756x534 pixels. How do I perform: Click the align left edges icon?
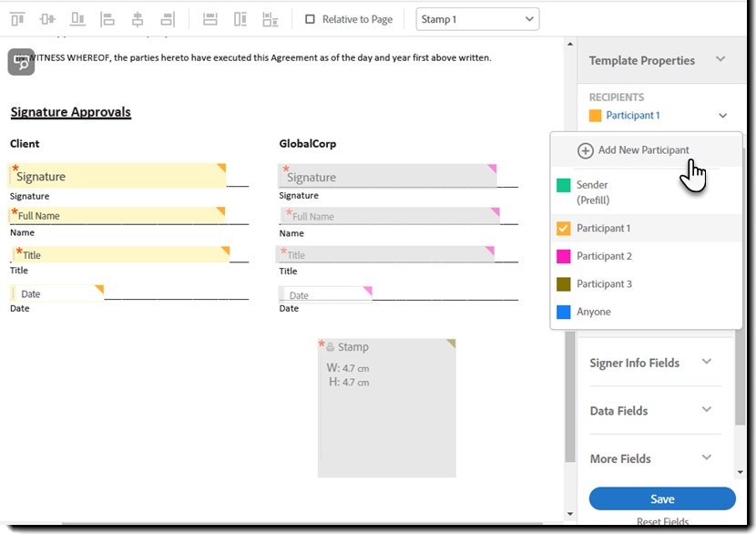pyautogui.click(x=107, y=19)
